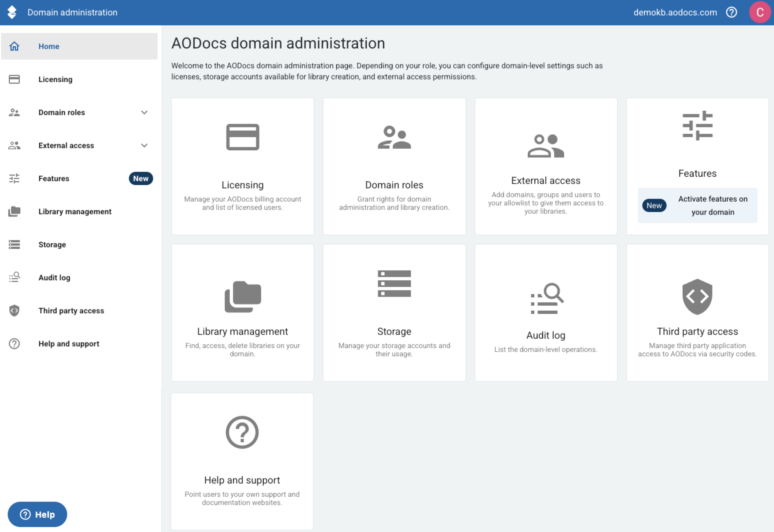The height and width of the screenshot is (532, 774).
Task: Click the 'AODocs domain administration' page heading
Action: [x=278, y=43]
